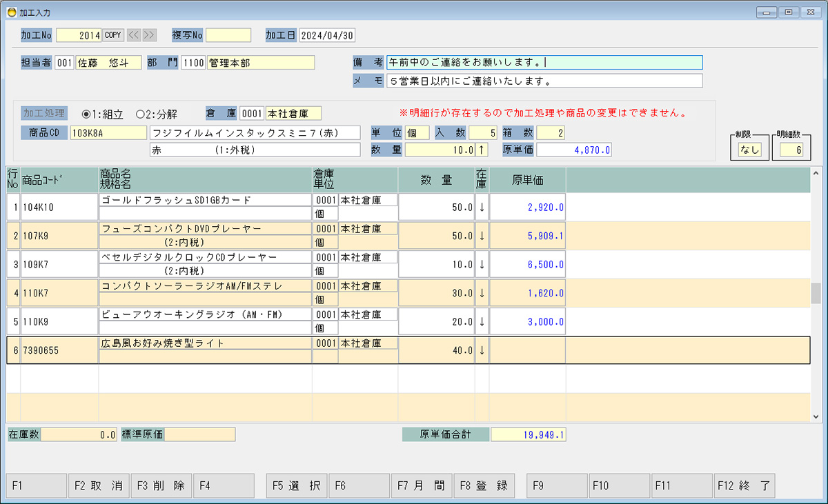Viewport: 828px width, 504px height.
Task: Click the 部門 code field 1100
Action: (x=194, y=63)
